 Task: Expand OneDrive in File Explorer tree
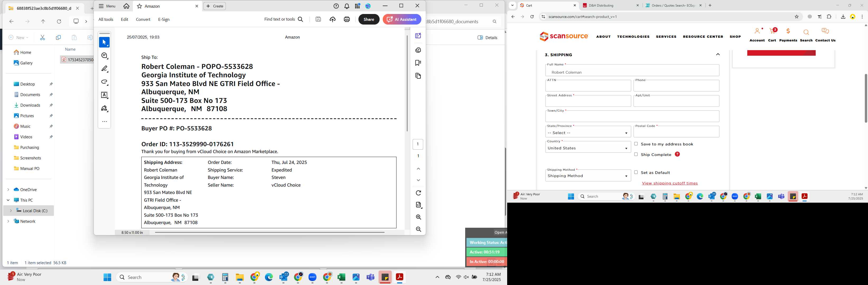(8, 189)
